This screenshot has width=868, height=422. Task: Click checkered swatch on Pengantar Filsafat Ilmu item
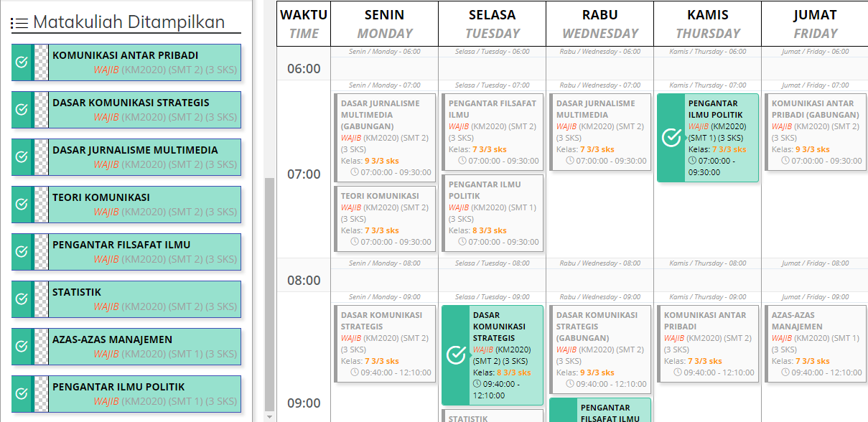[x=41, y=252]
